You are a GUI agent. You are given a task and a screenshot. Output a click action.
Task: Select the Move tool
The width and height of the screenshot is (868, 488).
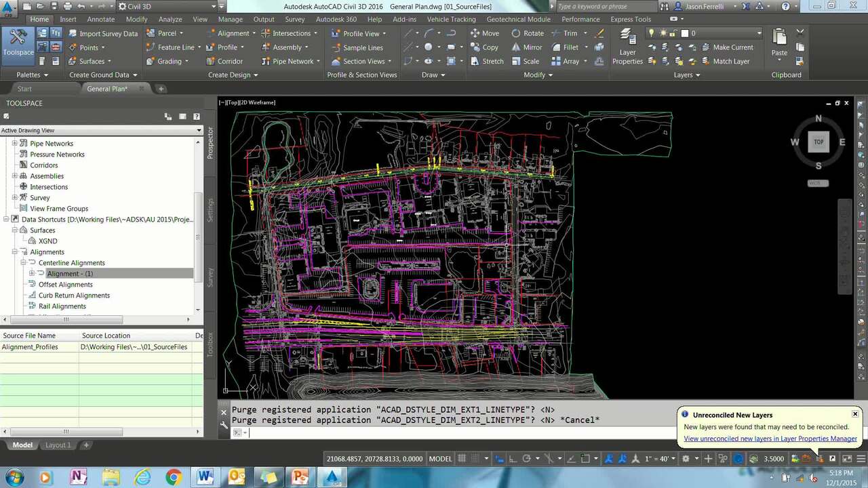pos(485,33)
